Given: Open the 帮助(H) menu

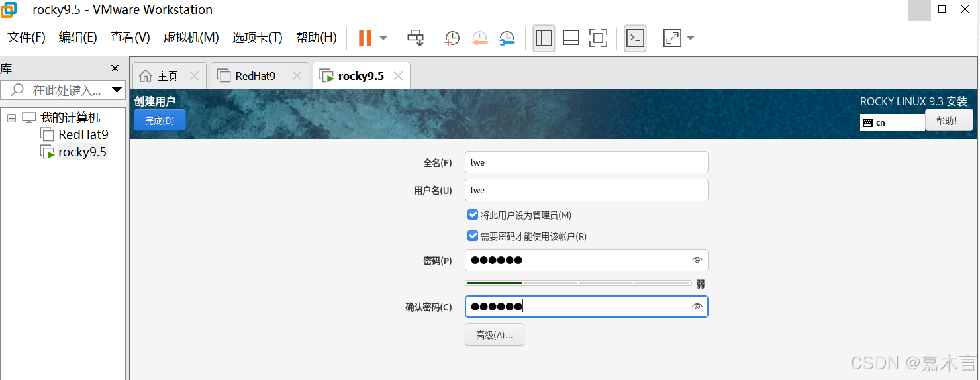Looking at the screenshot, I should pyautogui.click(x=317, y=38).
